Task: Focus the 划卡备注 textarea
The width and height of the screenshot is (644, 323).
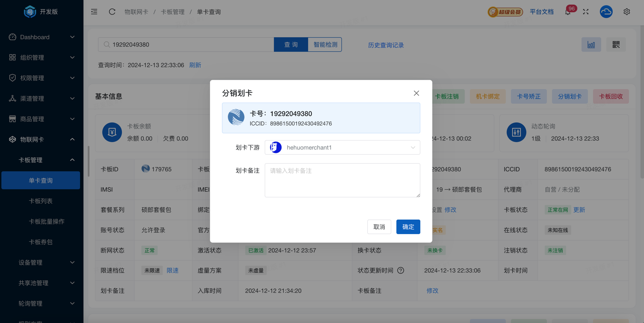Action: coord(342,180)
